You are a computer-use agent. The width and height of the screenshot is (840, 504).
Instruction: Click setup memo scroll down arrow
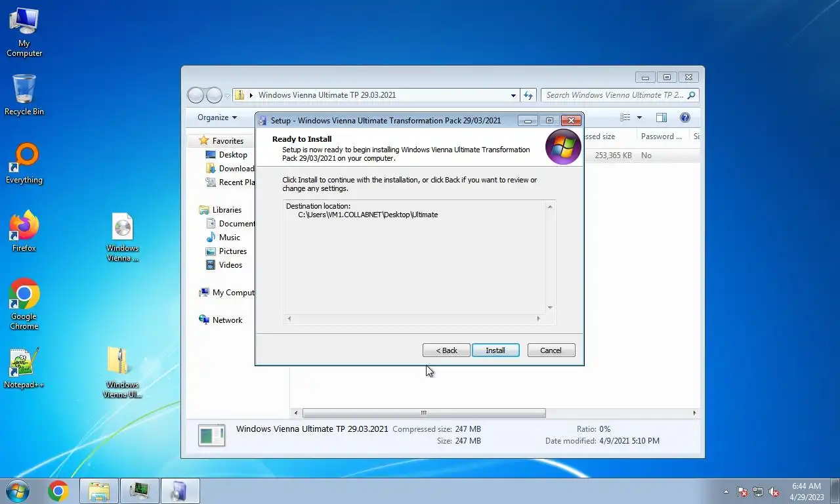pos(550,308)
